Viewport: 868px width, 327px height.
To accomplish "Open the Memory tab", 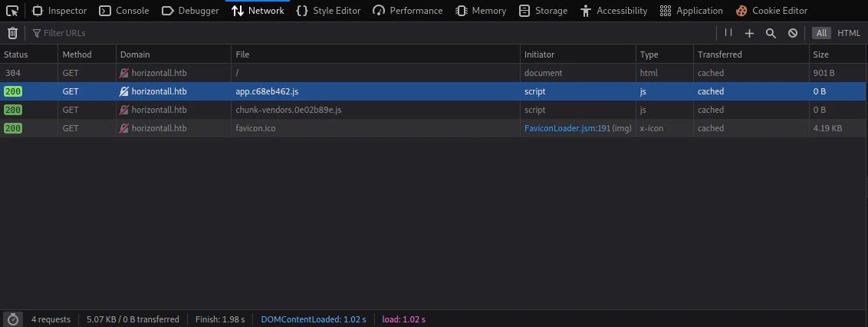I will coord(481,11).
